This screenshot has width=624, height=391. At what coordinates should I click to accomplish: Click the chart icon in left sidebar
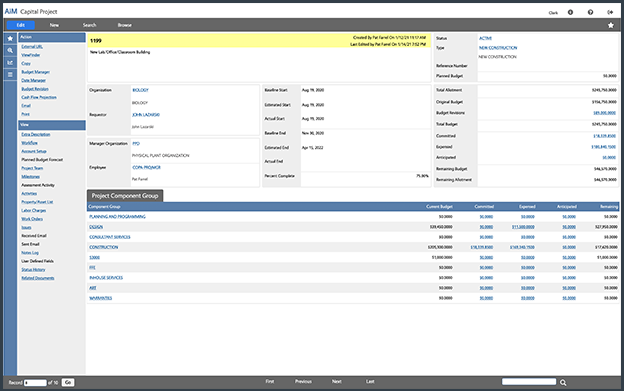10,62
